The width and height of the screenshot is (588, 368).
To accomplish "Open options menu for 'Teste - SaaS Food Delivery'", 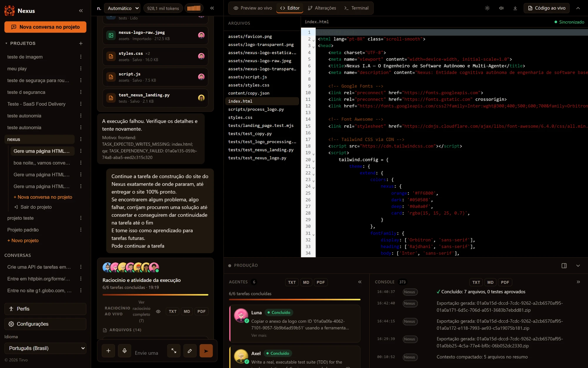I will point(81,104).
